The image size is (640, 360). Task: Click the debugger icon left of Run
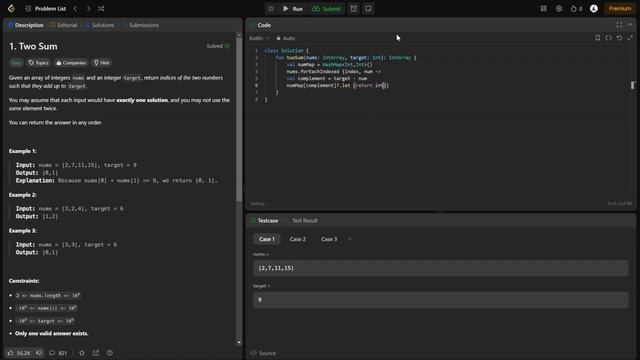pyautogui.click(x=271, y=9)
